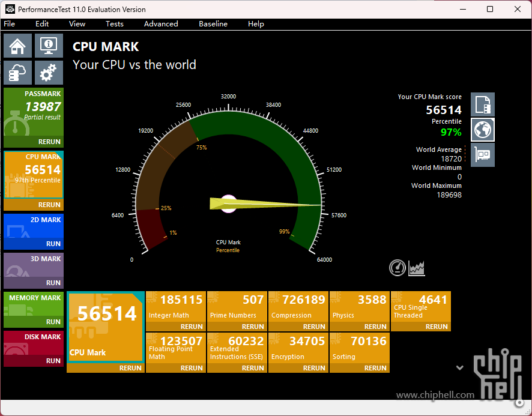Select the 3D Mark tile
532x416 pixels.
coord(34,265)
